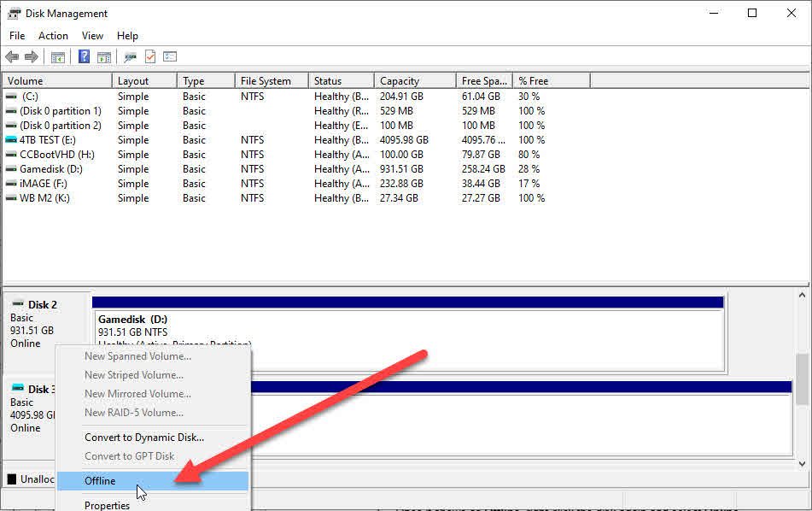Image resolution: width=812 pixels, height=511 pixels.
Task: Open the Action menu
Action: coord(53,36)
